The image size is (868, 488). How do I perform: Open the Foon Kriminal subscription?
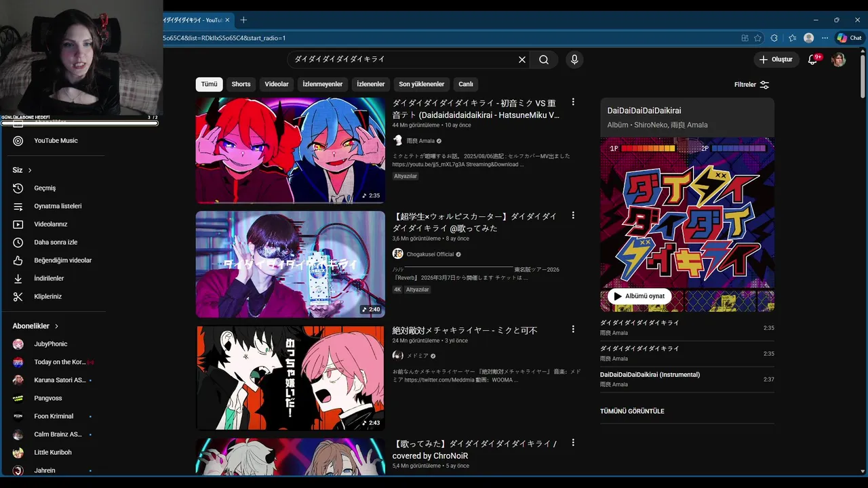tap(54, 416)
